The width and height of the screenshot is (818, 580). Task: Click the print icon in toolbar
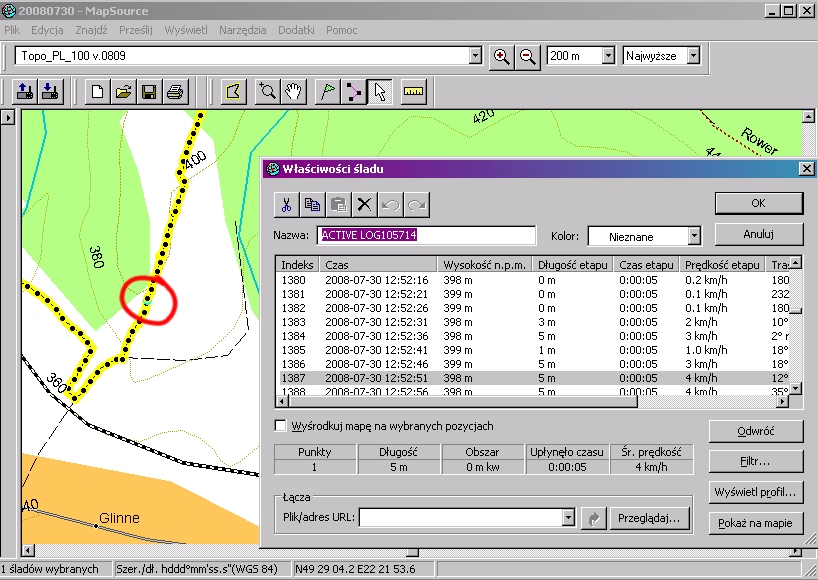pyautogui.click(x=175, y=92)
